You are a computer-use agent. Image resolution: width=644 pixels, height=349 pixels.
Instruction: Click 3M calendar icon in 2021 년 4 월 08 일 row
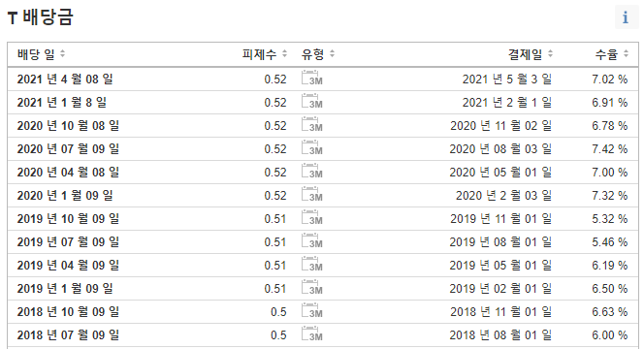pos(311,78)
